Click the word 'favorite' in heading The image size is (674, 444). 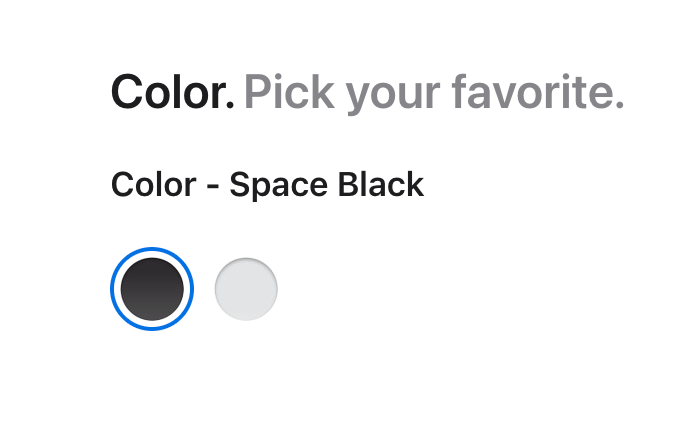534,93
